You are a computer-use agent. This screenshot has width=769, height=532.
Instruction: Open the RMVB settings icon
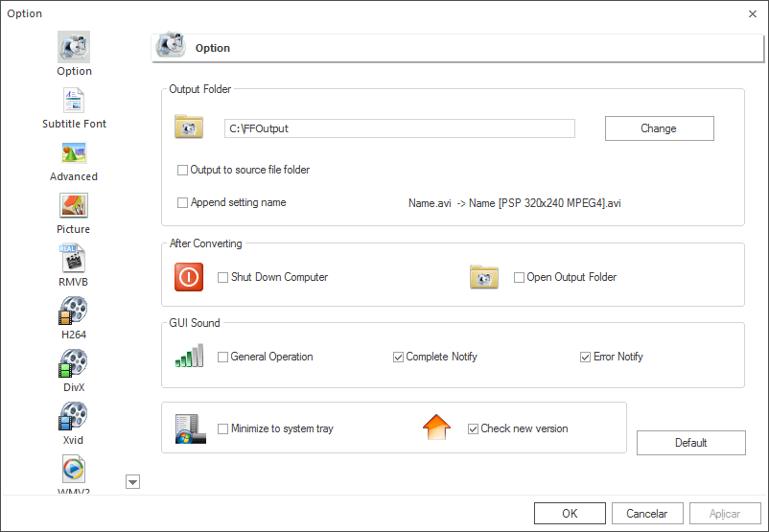click(x=74, y=258)
